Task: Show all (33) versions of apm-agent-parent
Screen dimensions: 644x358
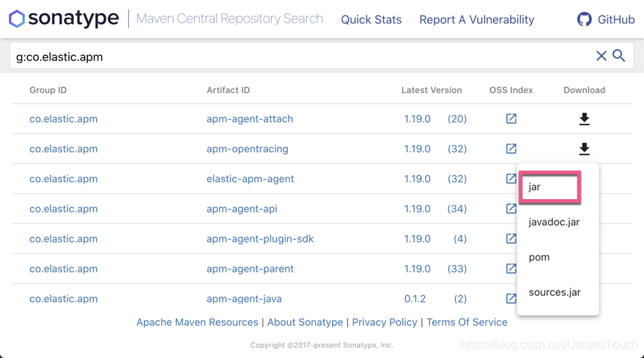Action: tap(457, 269)
